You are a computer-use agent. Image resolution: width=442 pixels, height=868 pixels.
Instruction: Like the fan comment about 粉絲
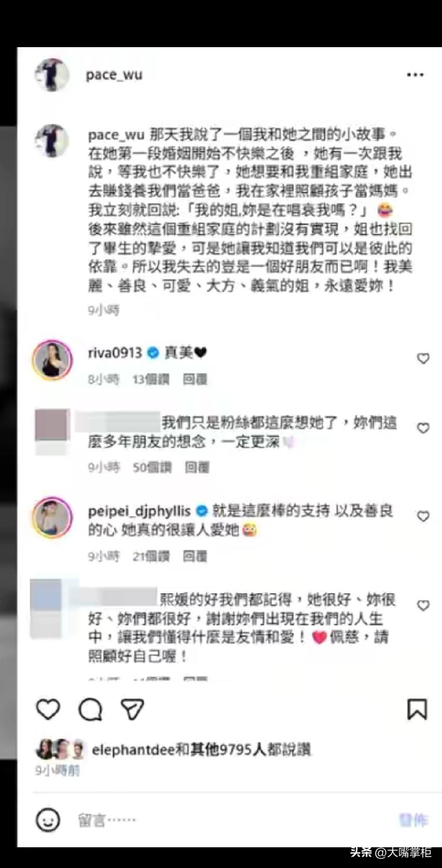tap(423, 428)
